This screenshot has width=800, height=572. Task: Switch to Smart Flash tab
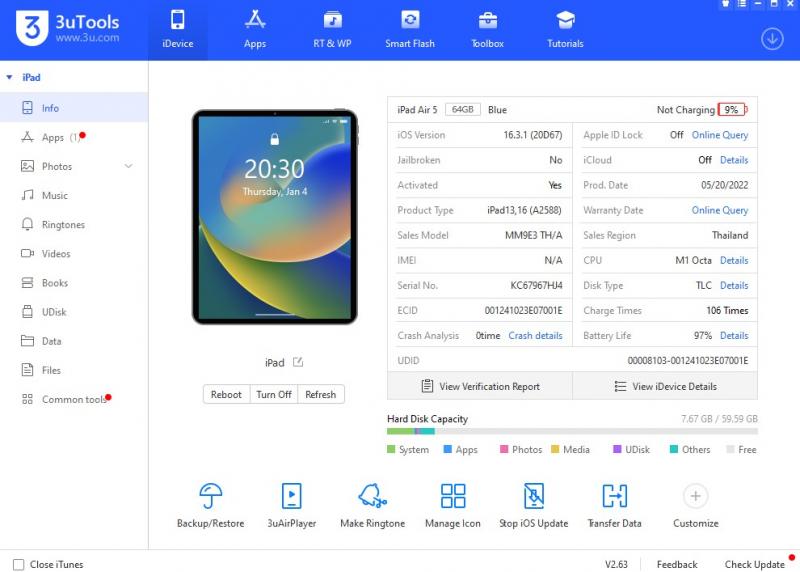point(410,29)
